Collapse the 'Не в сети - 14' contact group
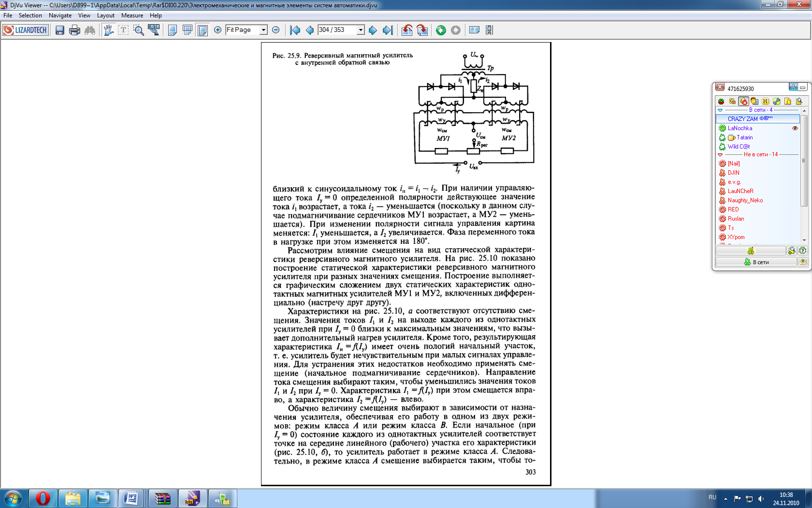This screenshot has height=508, width=812. click(x=720, y=155)
